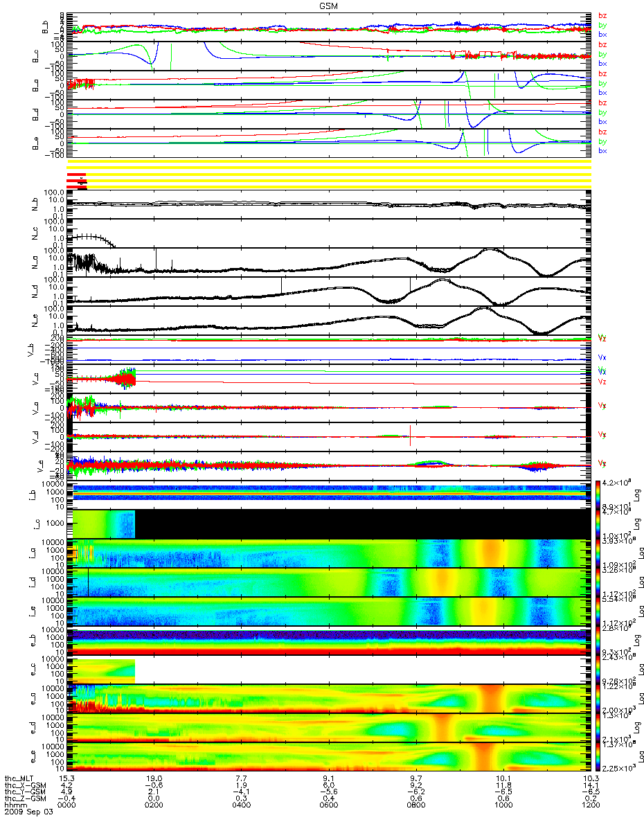Screen dimensions: 644x831
Task: Click the yellow-red status bar strip panel
Action: (328, 175)
